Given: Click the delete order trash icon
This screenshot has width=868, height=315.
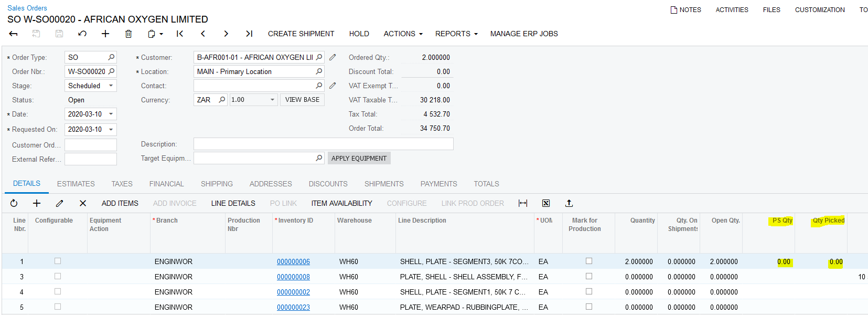Looking at the screenshot, I should click(x=128, y=34).
